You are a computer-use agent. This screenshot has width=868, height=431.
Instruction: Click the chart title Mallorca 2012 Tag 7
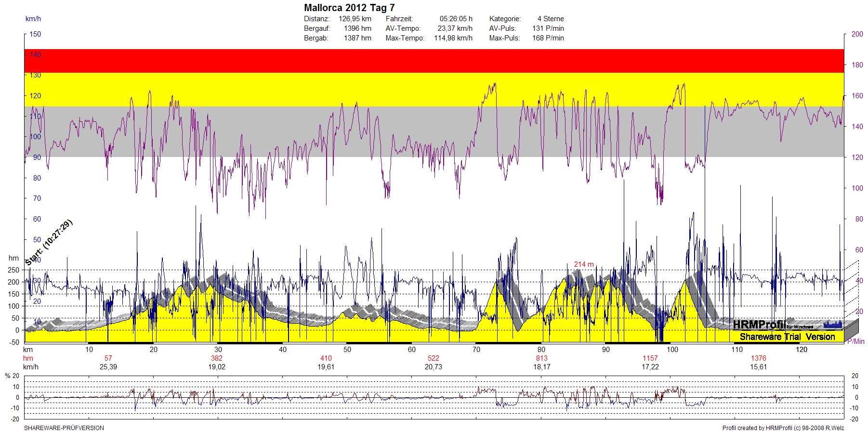tap(349, 8)
